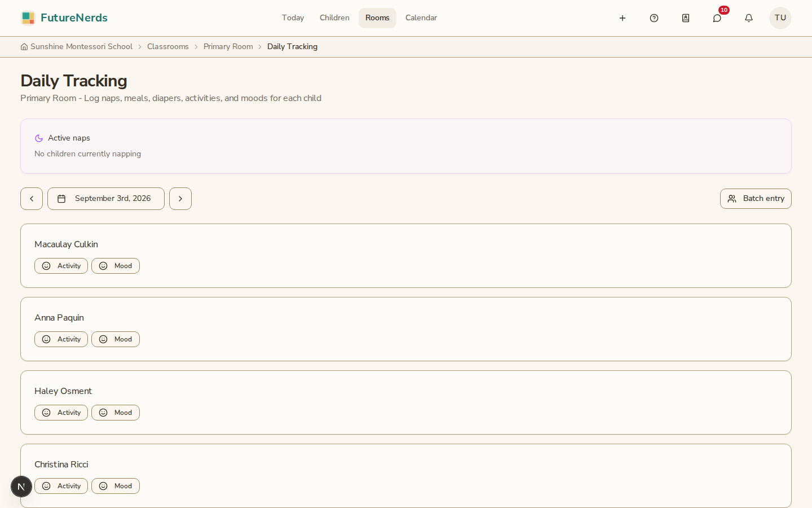
Task: Go to Primary Room breadcrumb link
Action: (x=228, y=47)
